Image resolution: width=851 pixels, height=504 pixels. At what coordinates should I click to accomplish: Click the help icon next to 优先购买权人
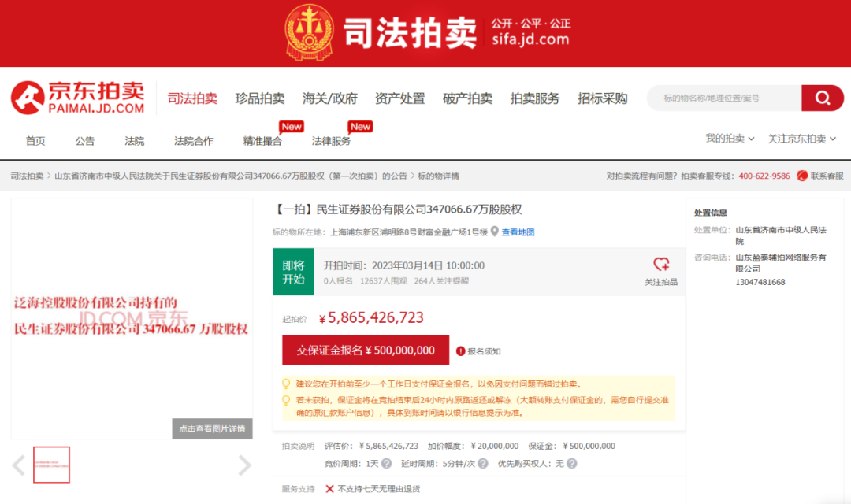[x=572, y=463]
